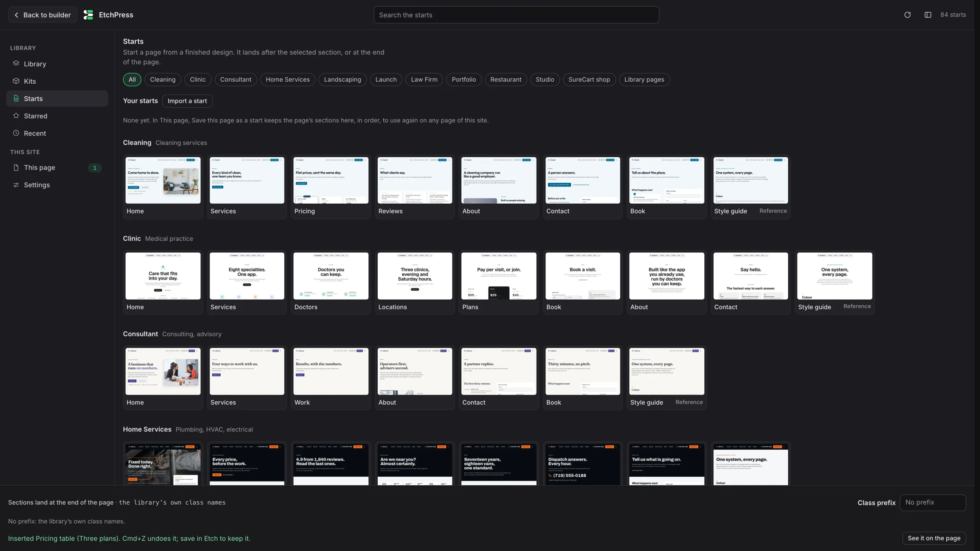The image size is (980, 551).
Task: Open the Consultant About start thumbnail
Action: [415, 371]
